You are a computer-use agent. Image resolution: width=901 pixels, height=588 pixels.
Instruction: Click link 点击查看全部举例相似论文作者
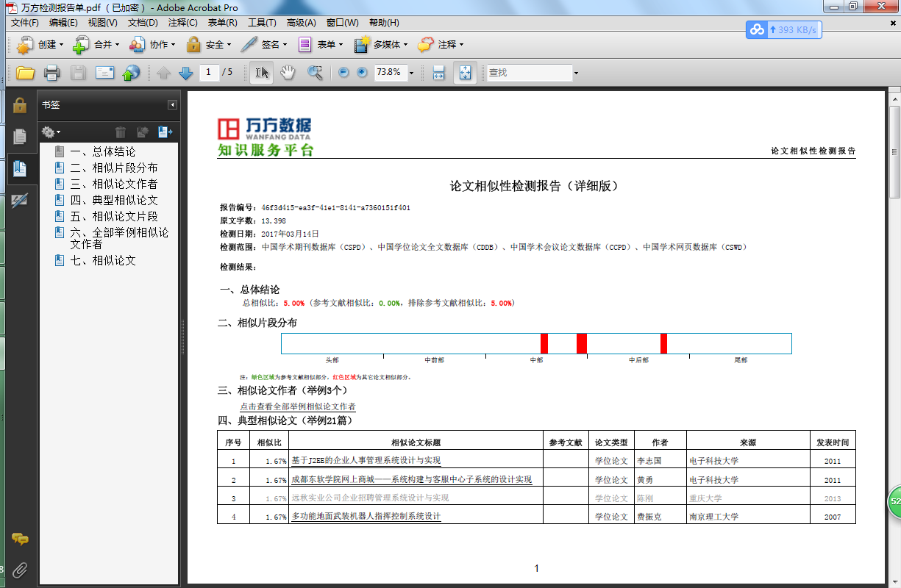tap(297, 406)
